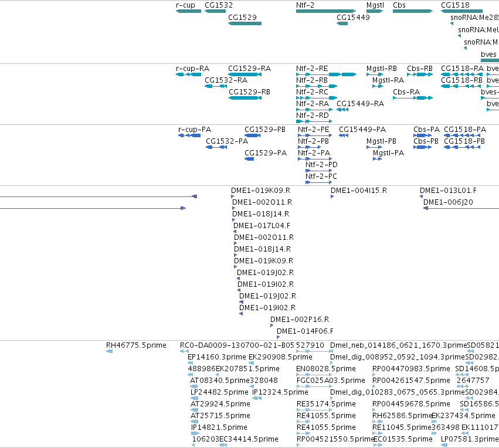Click transcript CG1529-RB
Image resolution: width=499 pixels, height=448 pixels.
click(250, 92)
